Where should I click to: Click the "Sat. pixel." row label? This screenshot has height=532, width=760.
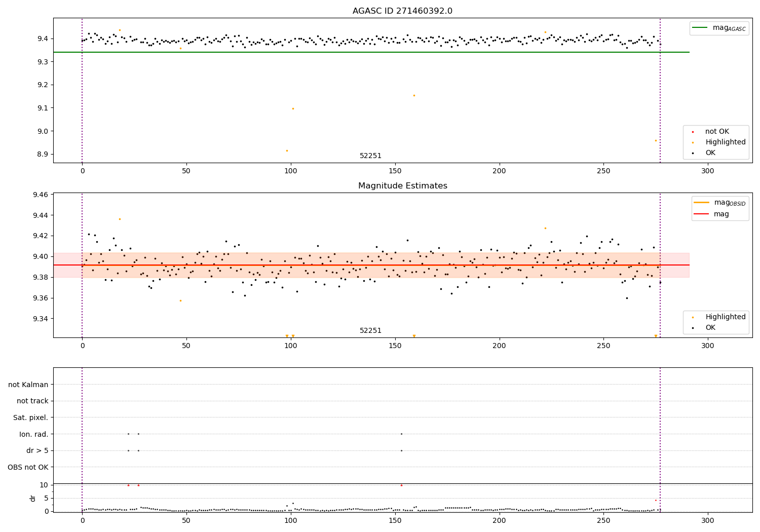pos(31,418)
